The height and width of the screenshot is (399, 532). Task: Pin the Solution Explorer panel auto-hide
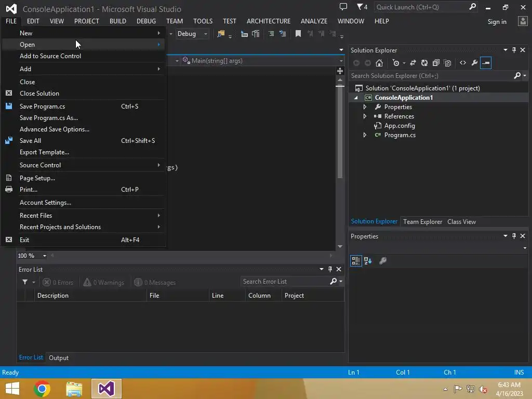[x=514, y=50]
